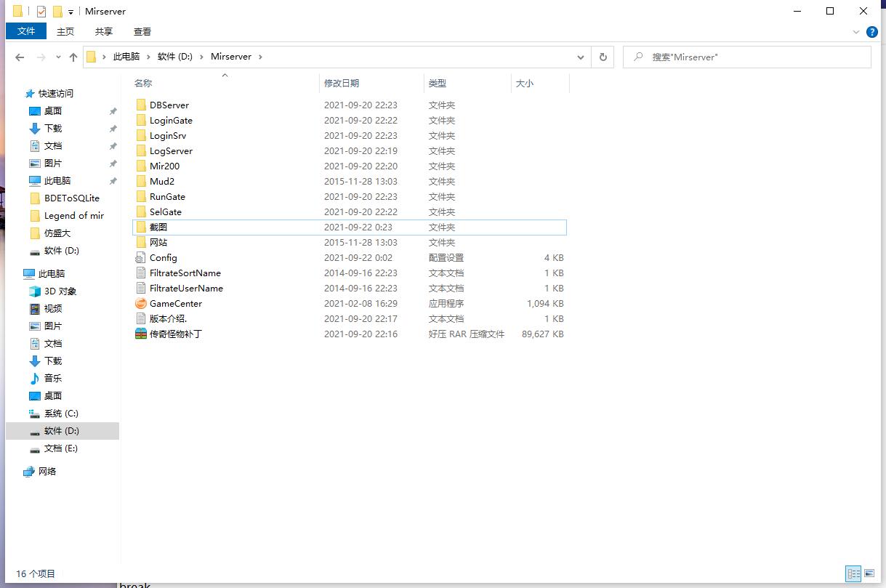Open properties icon in quick access toolbar

pyautogui.click(x=41, y=12)
